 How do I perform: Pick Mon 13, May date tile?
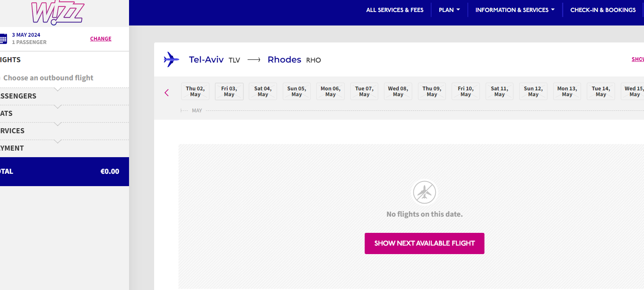coord(567,92)
